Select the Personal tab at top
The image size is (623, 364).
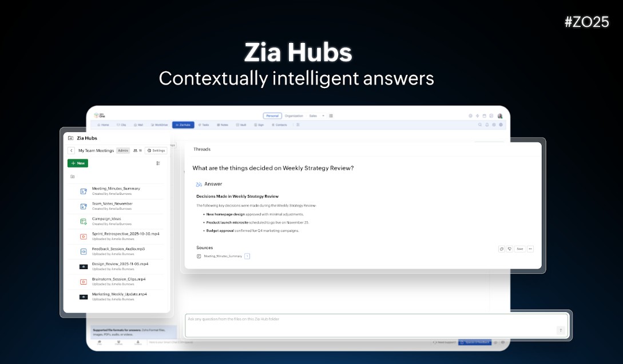272,115
